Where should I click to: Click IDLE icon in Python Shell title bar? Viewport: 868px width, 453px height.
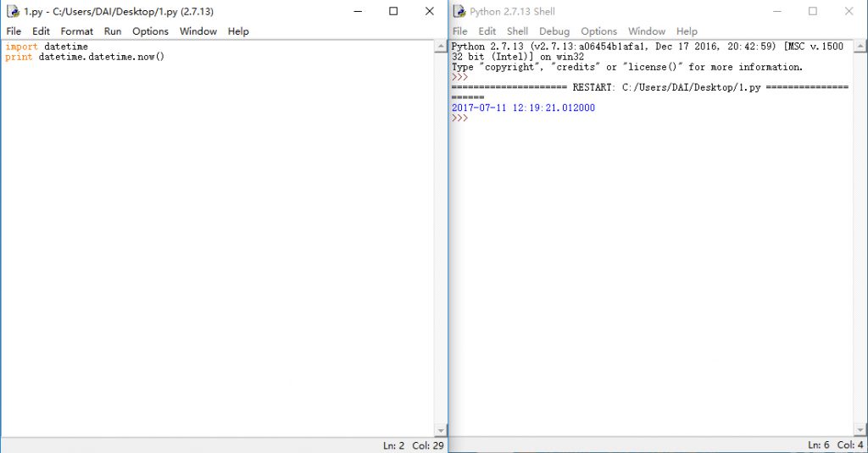pos(459,11)
